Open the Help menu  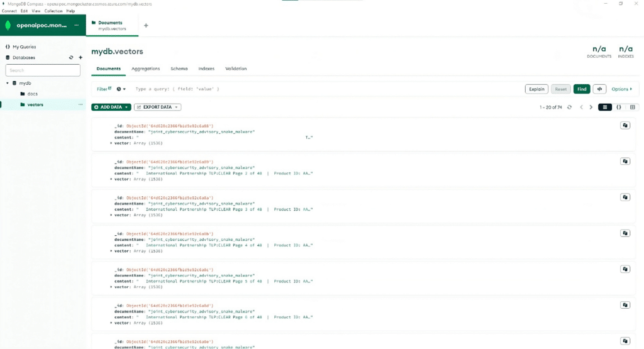[70, 11]
